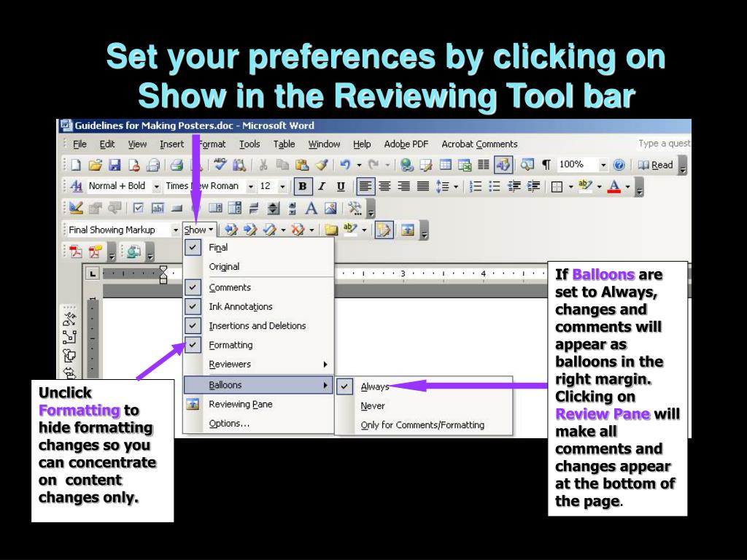The height and width of the screenshot is (560, 747).
Task: Click Accept Change icon
Action: (269, 230)
